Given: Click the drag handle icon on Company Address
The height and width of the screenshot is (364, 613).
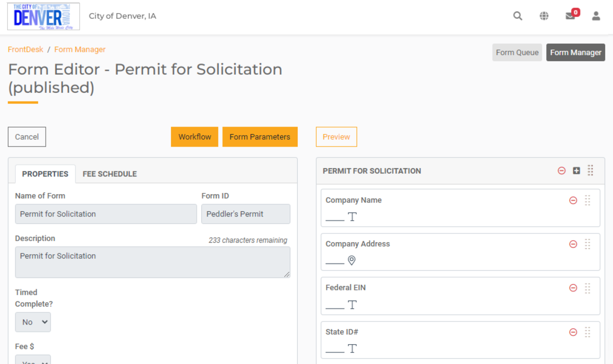Looking at the screenshot, I should [x=587, y=244].
